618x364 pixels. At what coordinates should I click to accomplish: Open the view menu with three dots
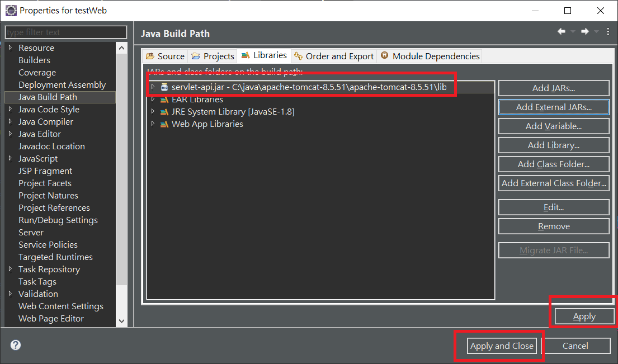point(608,32)
